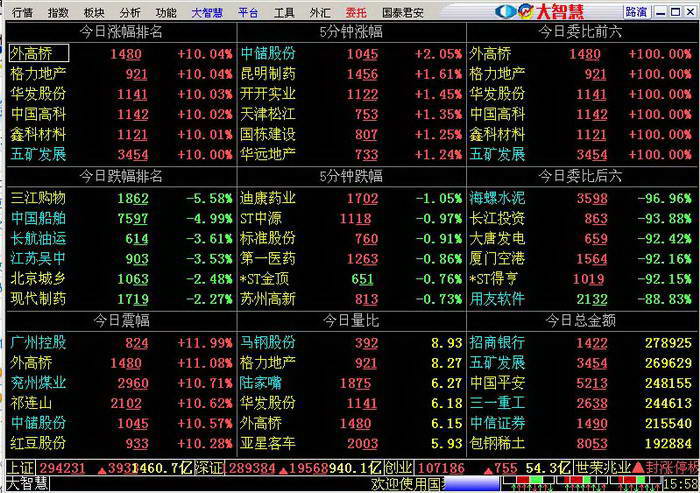Select the 天津松江 row
Image resolution: width=700 pixels, height=493 pixels.
click(351, 114)
